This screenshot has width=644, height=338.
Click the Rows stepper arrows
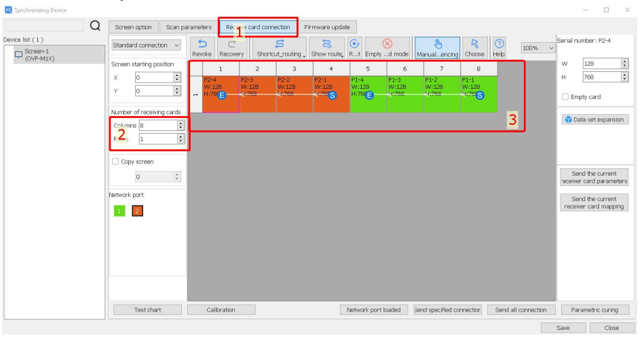(x=181, y=139)
